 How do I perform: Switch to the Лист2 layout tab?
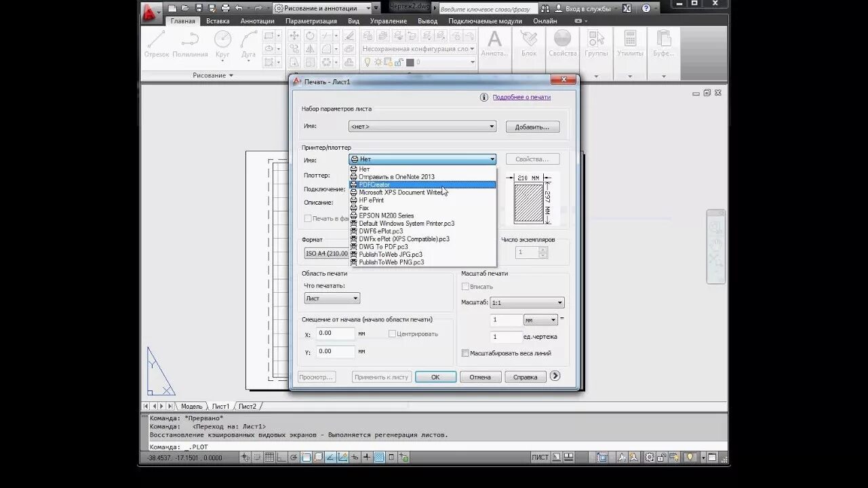click(247, 406)
